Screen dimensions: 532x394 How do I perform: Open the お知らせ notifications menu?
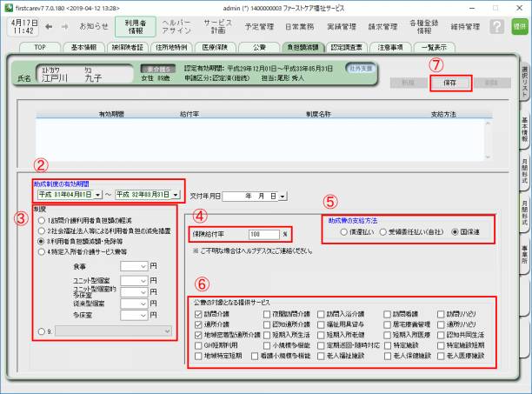pos(94,27)
